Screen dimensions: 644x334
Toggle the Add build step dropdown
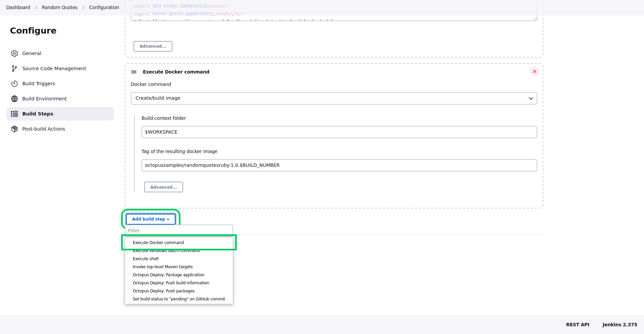click(151, 219)
